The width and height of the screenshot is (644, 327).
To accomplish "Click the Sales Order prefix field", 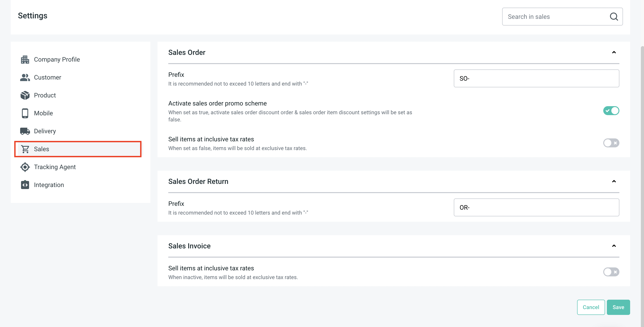I will (x=536, y=79).
